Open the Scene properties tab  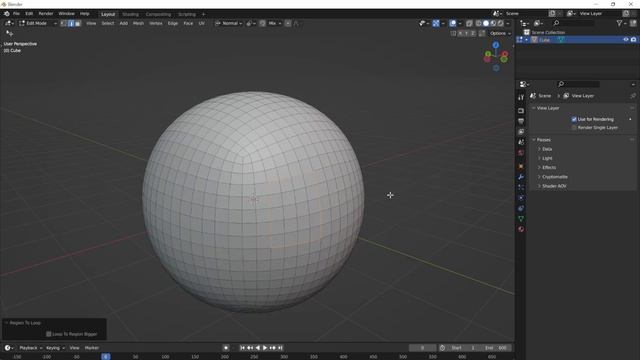pos(521,142)
